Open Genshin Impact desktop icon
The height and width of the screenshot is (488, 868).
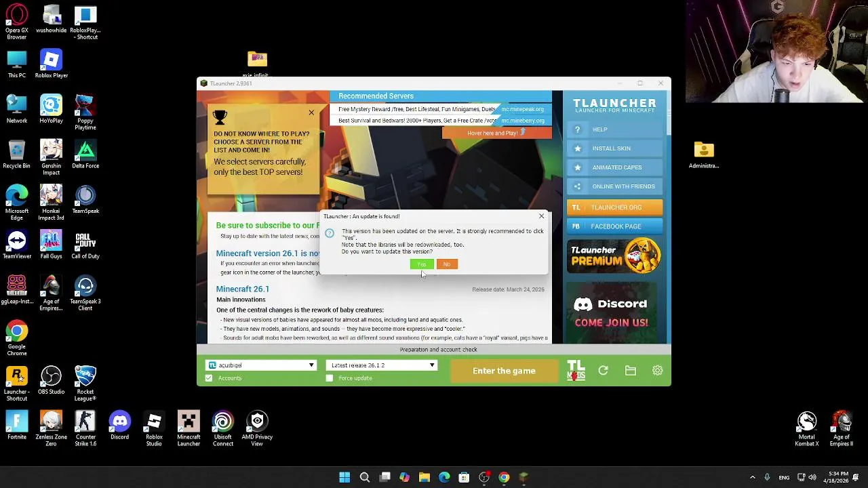tap(51, 158)
